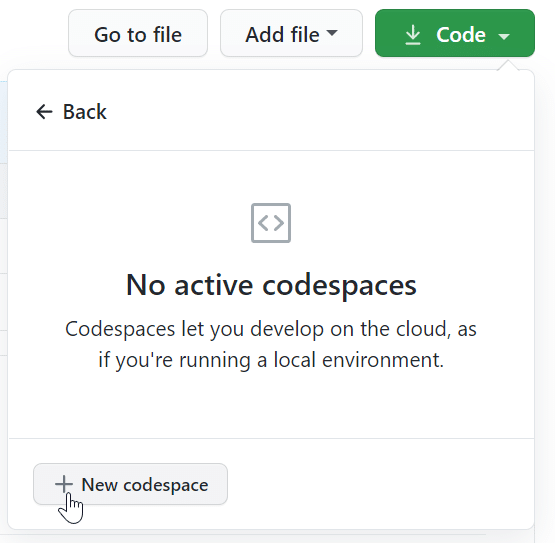Click the "Add file" text label
The height and width of the screenshot is (543, 555).
coord(282,35)
